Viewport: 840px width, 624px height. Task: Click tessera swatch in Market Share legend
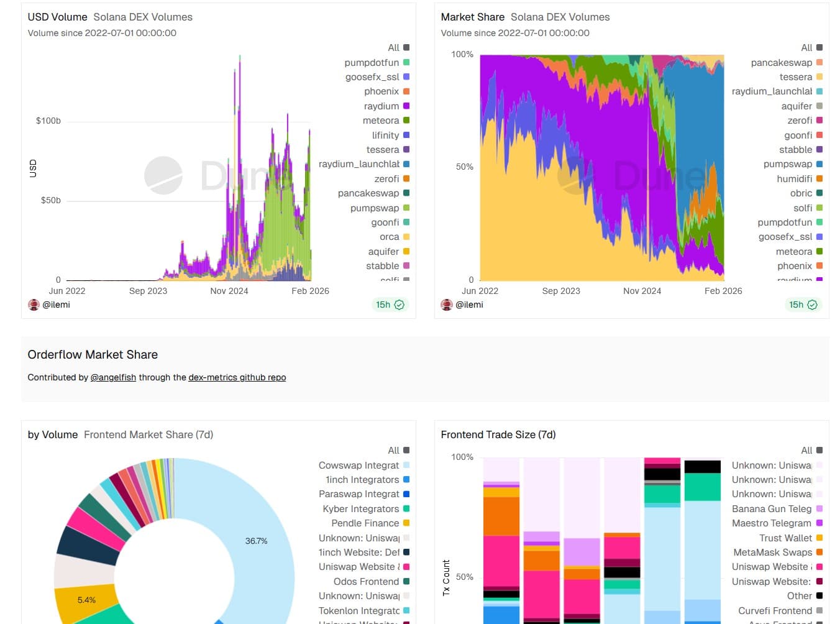click(x=819, y=77)
